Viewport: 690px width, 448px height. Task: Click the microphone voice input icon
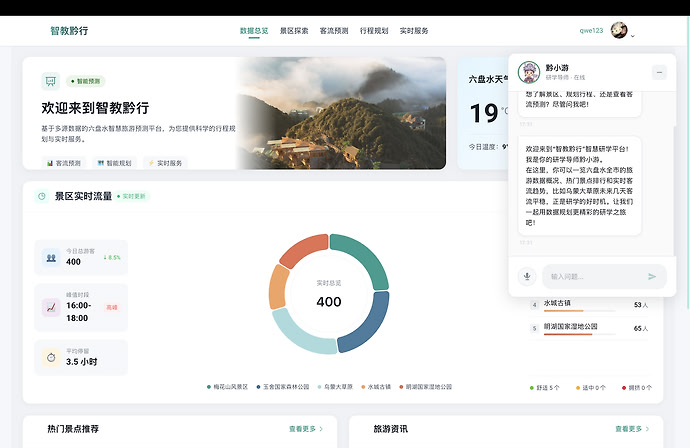pos(527,276)
